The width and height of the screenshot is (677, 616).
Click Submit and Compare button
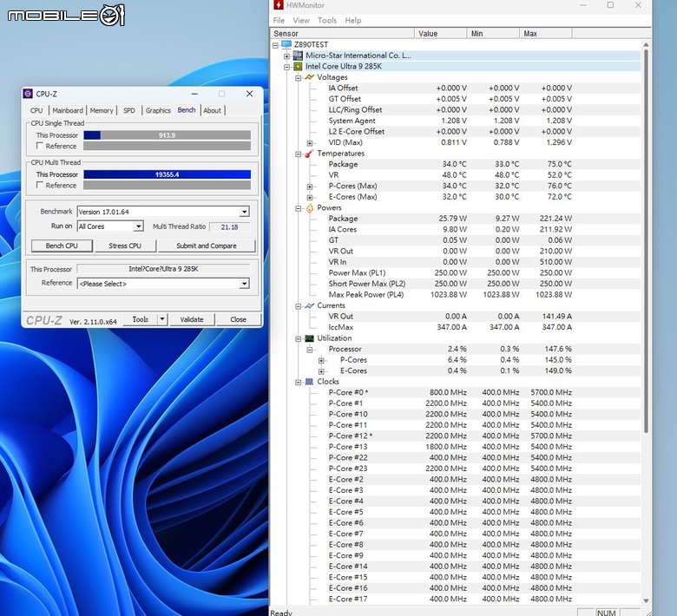(207, 246)
